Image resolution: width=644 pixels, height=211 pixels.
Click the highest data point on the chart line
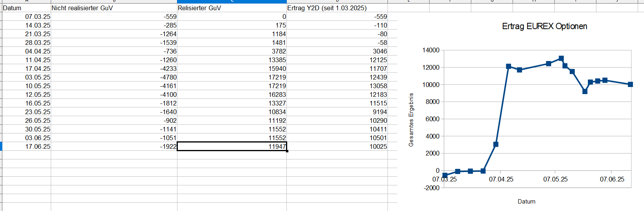coord(561,59)
